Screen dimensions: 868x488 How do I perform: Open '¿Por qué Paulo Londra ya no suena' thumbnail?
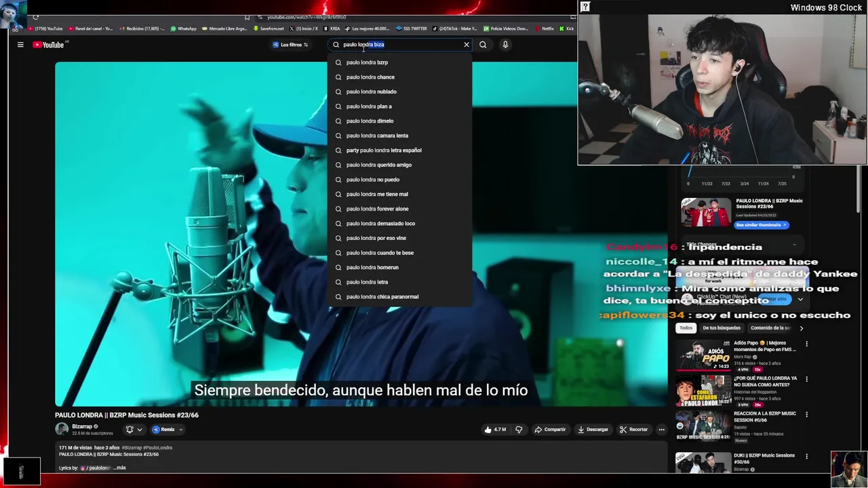pyautogui.click(x=703, y=390)
